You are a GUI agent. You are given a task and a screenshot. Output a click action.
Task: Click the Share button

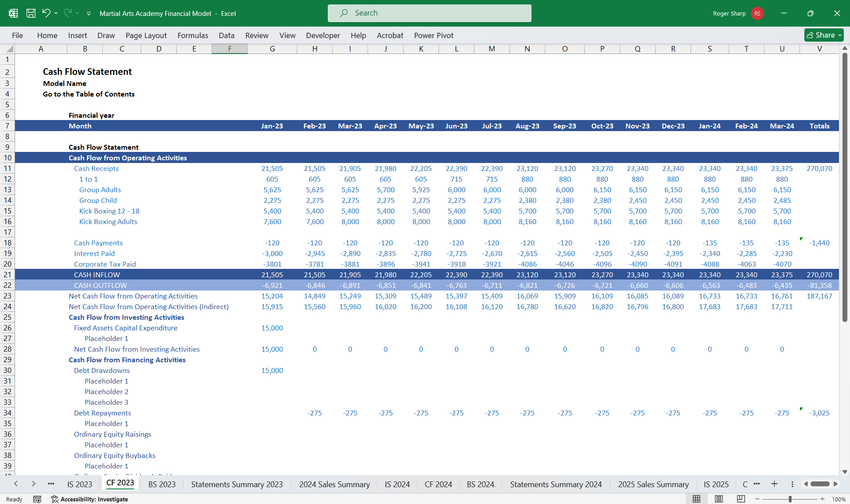point(824,35)
